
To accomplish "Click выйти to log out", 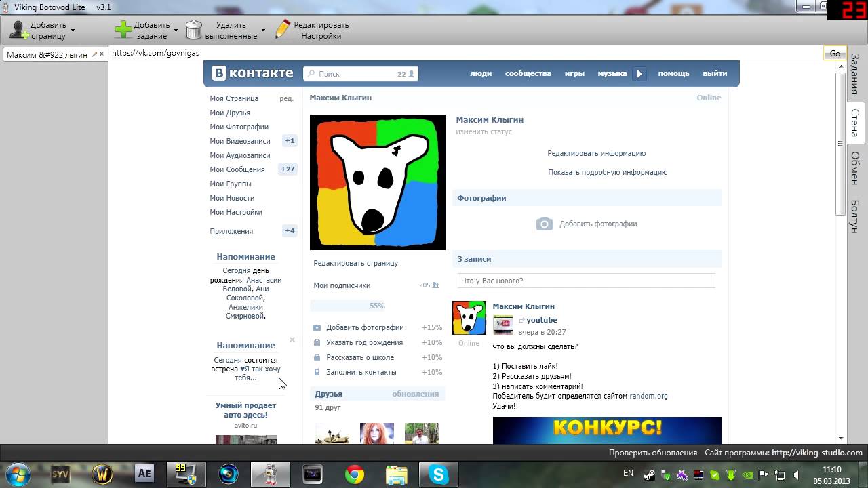I will coord(715,73).
